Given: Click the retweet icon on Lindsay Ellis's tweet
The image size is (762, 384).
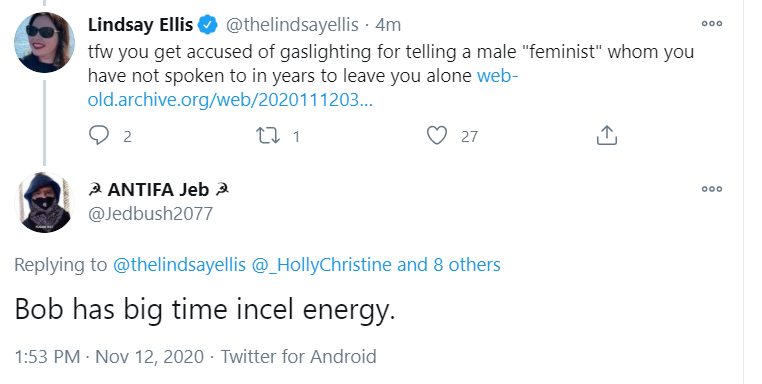Looking at the screenshot, I should [268, 136].
